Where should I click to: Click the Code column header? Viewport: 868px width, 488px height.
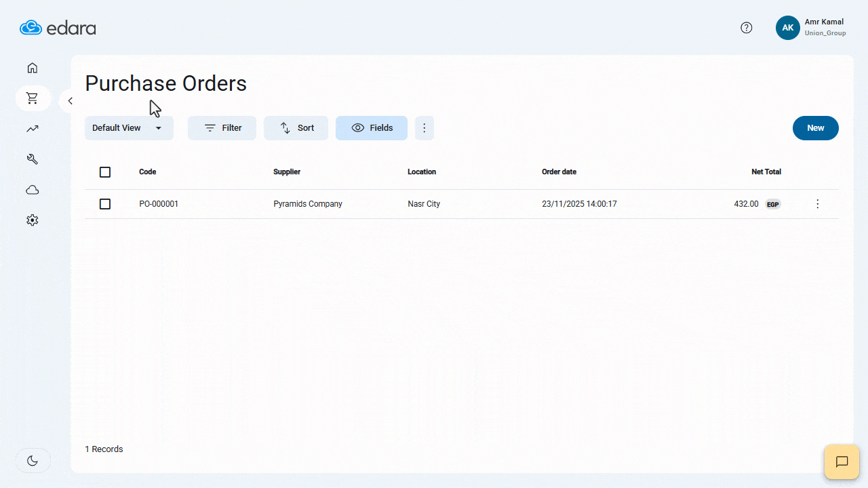(x=148, y=172)
